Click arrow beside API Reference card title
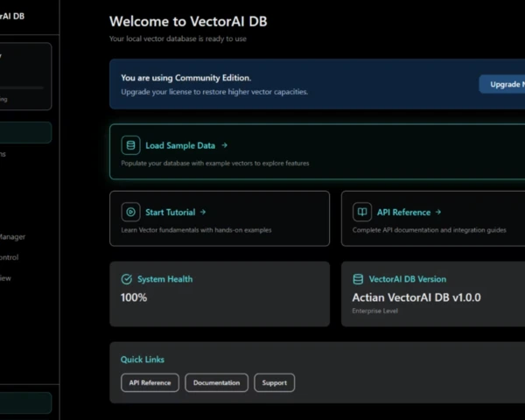The image size is (525, 420). (x=438, y=212)
